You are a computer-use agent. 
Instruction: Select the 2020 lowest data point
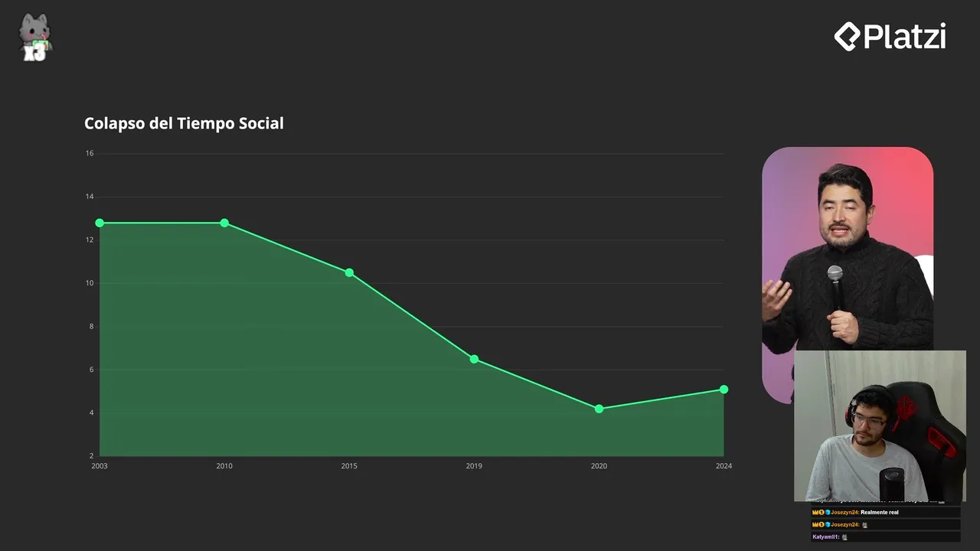[599, 409]
